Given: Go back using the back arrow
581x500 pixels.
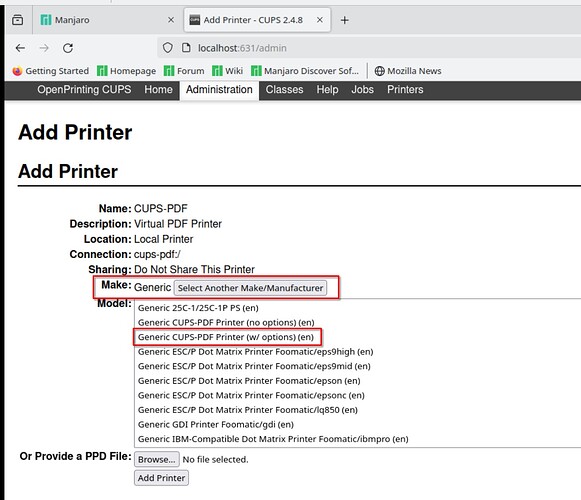Looking at the screenshot, I should [20, 48].
